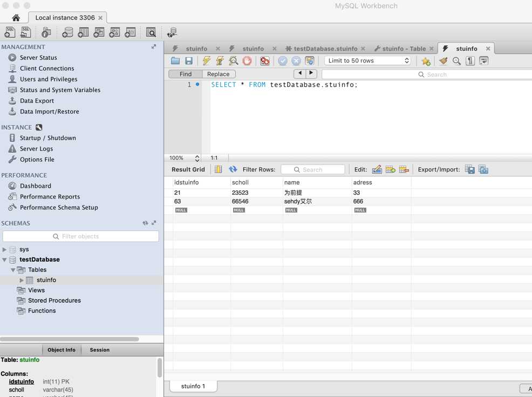Go to next search match
The height and width of the screenshot is (397, 532).
click(311, 73)
